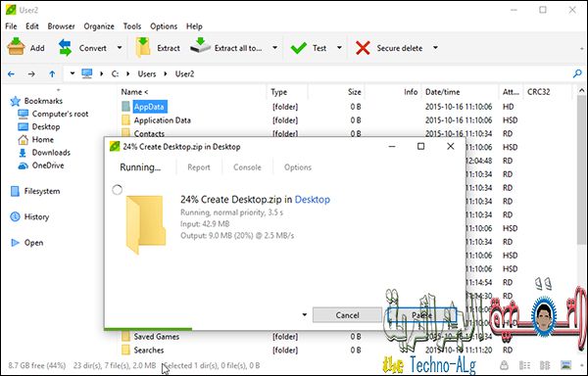Screen dimensions: 588x376
Task: Open the address bar history dropdown
Action: point(73,73)
